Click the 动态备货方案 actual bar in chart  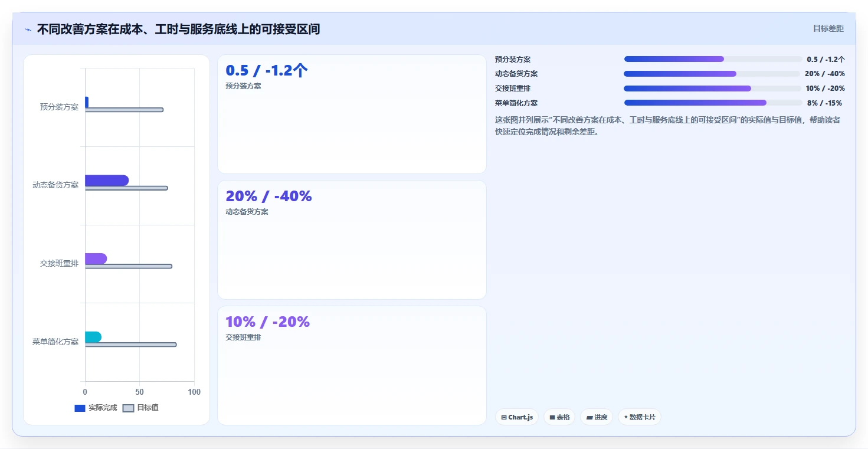[x=107, y=181]
